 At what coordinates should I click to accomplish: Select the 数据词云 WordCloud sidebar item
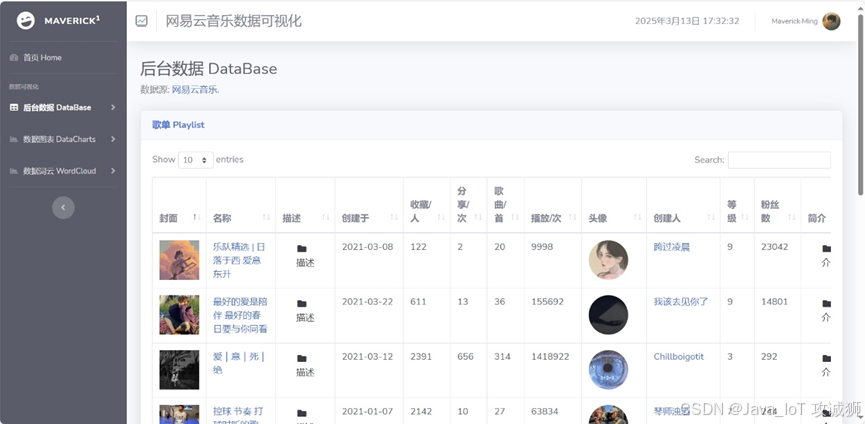pyautogui.click(x=63, y=171)
